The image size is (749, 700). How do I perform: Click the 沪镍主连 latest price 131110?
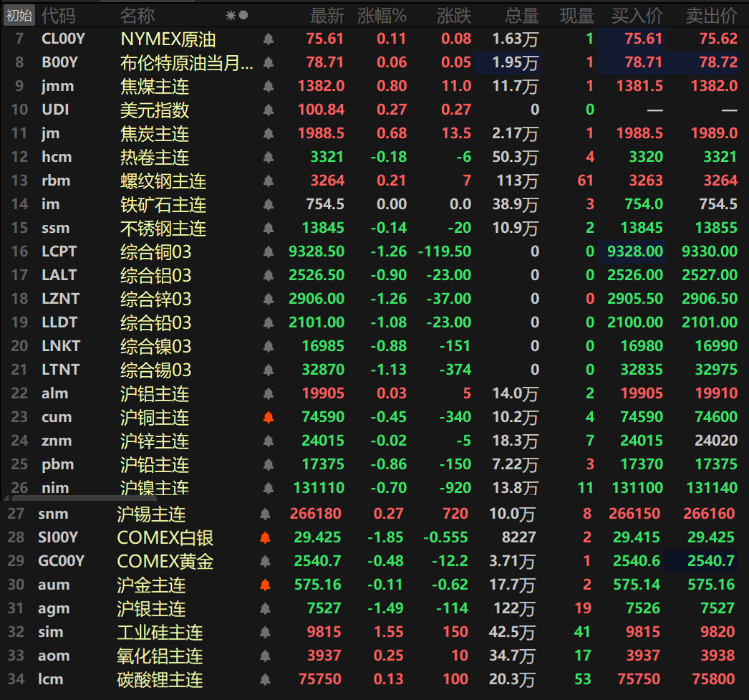tap(319, 488)
